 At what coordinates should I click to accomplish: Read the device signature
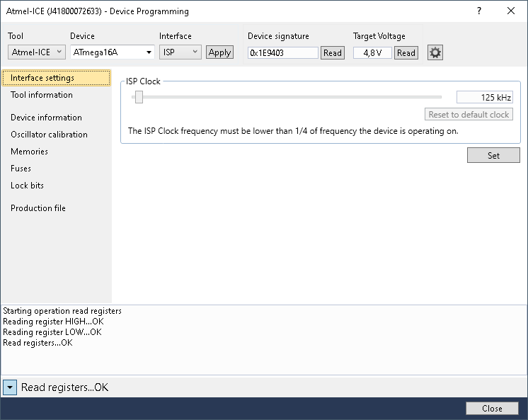[332, 53]
